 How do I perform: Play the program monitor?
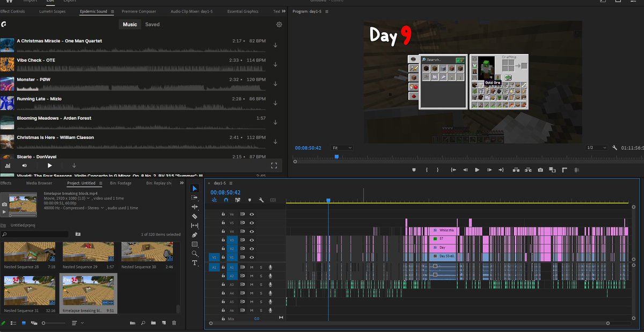pos(477,170)
